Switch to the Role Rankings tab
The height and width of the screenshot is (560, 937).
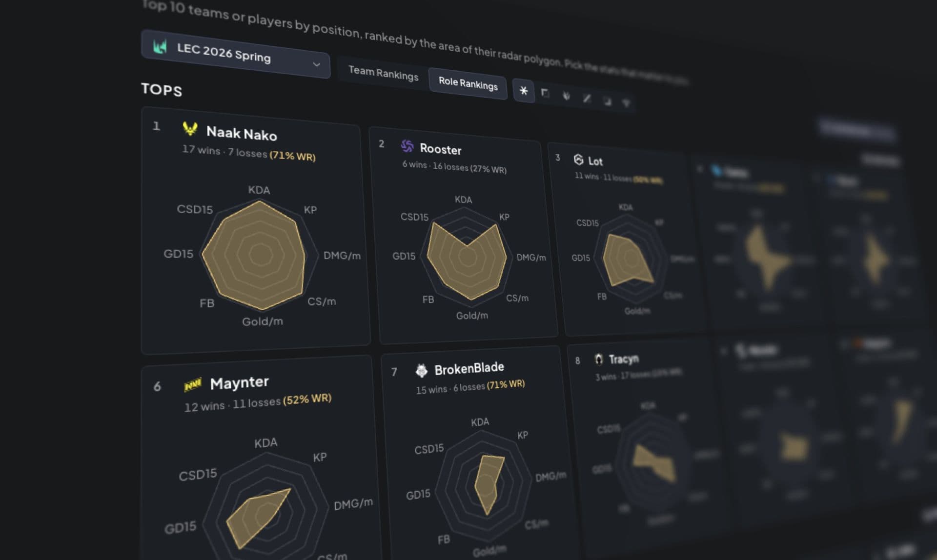468,83
